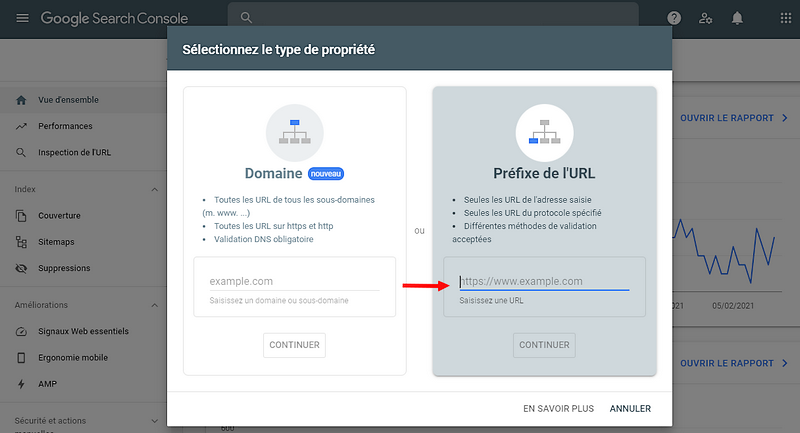Screen dimensions: 800x433
Task: Click the search magnifier icon
Action: [246, 18]
